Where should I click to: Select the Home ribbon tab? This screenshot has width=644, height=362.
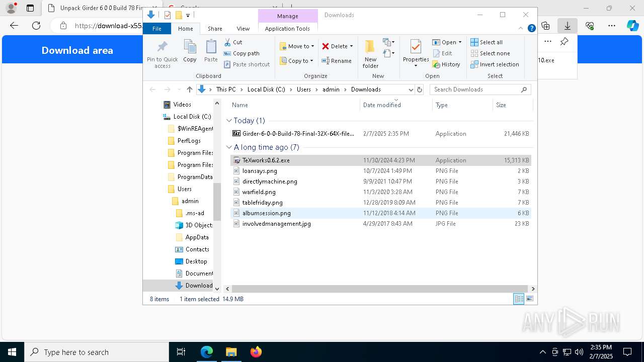coord(185,29)
